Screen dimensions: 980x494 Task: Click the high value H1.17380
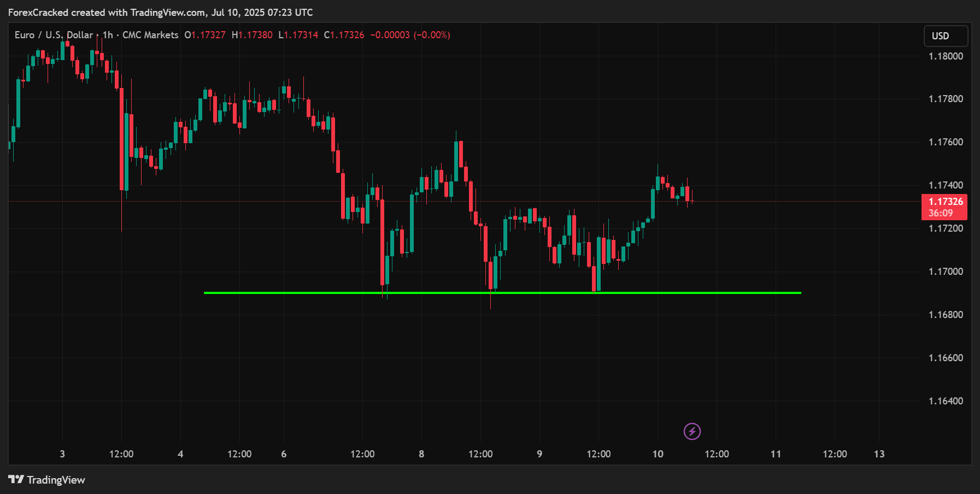click(252, 35)
